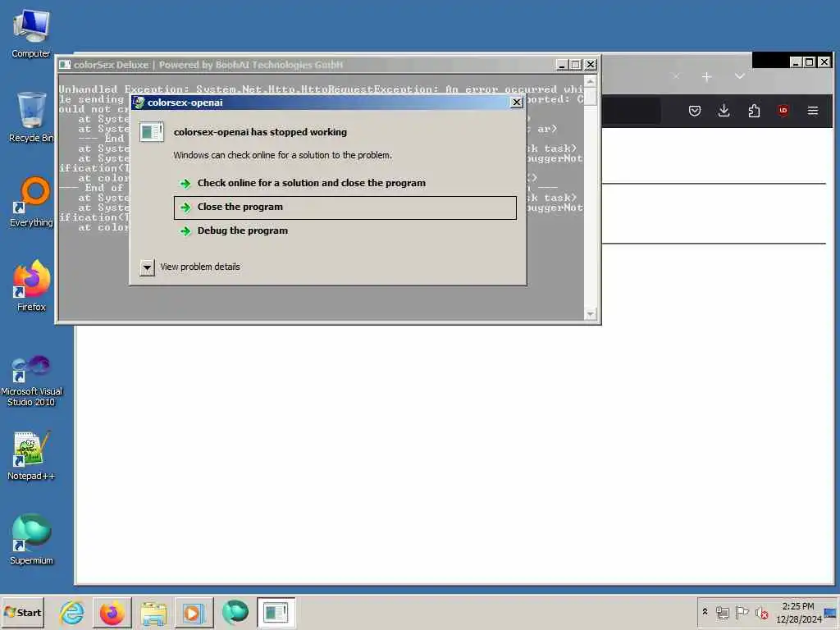Show hidden tray icons
This screenshot has height=630, width=840.
[705, 611]
